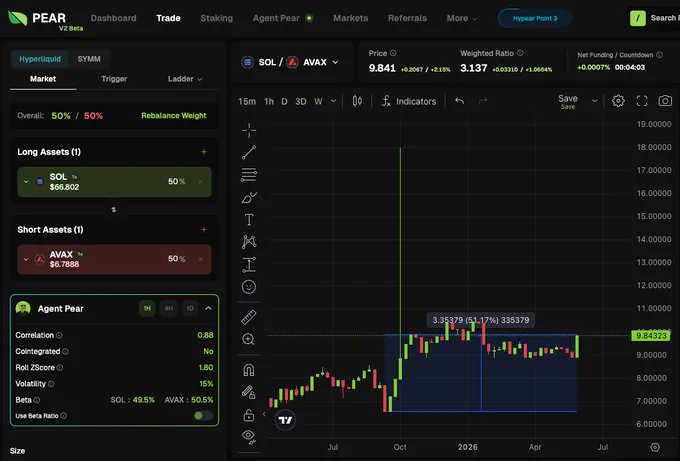The height and width of the screenshot is (461, 680).
Task: Show Price info tooltip icon
Action: point(393,53)
